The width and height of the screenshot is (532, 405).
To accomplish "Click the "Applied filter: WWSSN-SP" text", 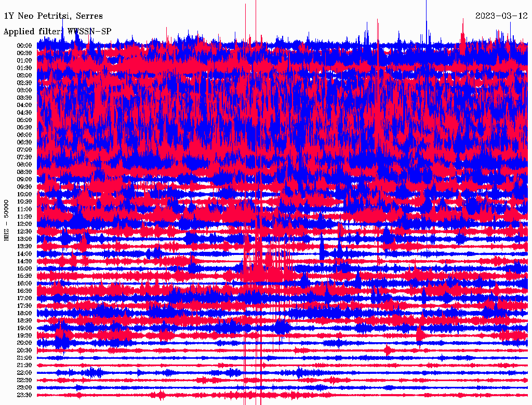I will (x=57, y=31).
